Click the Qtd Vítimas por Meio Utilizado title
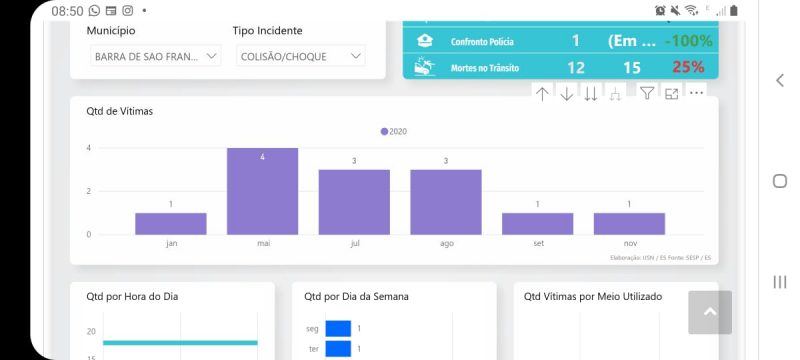800x360 pixels. click(x=593, y=296)
